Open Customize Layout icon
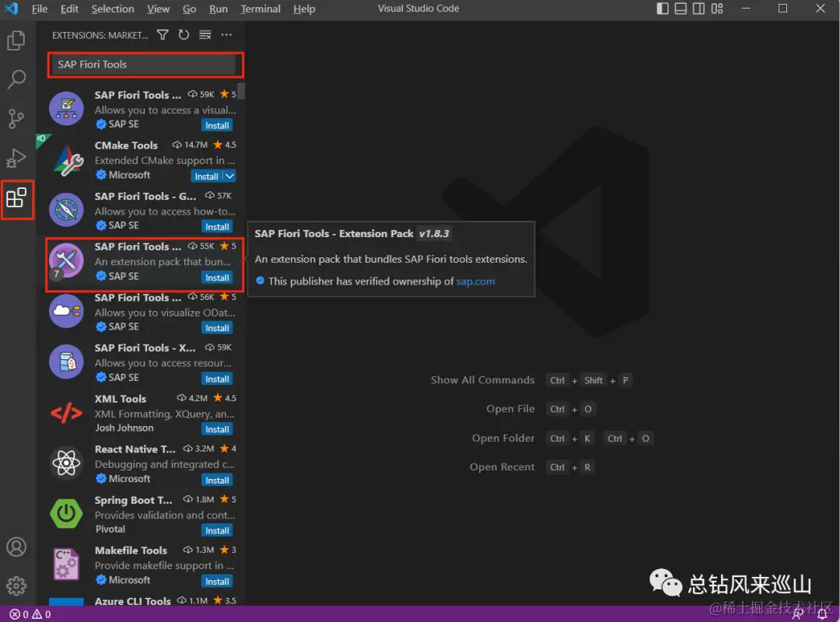 coord(717,9)
